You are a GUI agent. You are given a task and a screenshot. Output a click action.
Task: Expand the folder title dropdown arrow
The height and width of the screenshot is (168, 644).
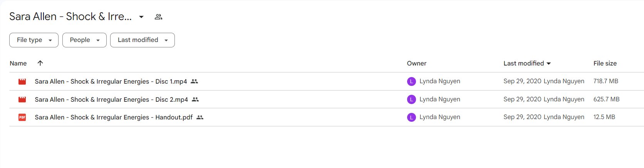(x=141, y=17)
